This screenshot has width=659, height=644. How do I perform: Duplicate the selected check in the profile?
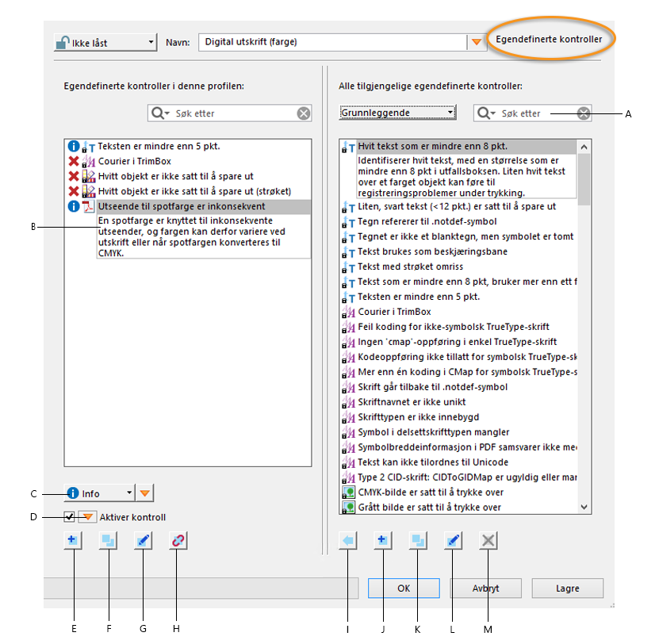point(109,540)
